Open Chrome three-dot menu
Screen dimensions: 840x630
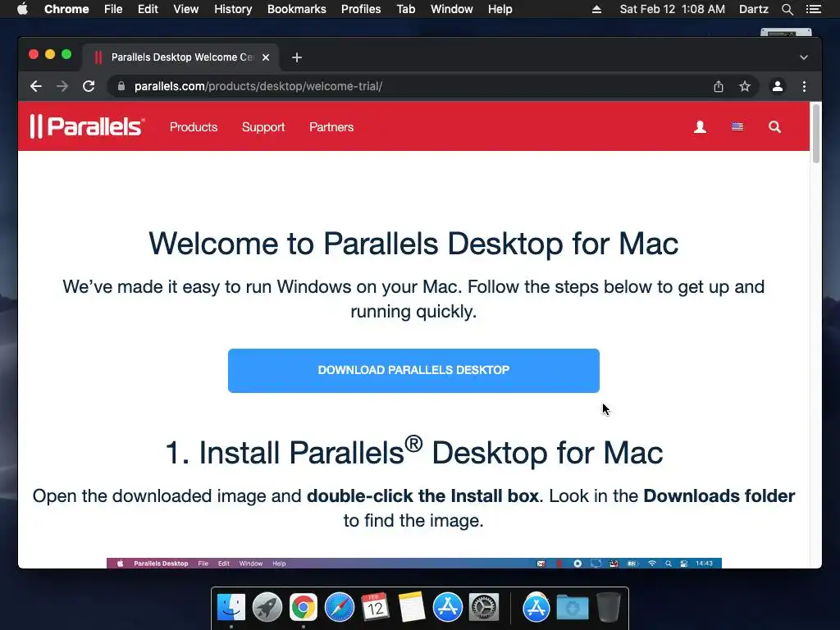804,86
